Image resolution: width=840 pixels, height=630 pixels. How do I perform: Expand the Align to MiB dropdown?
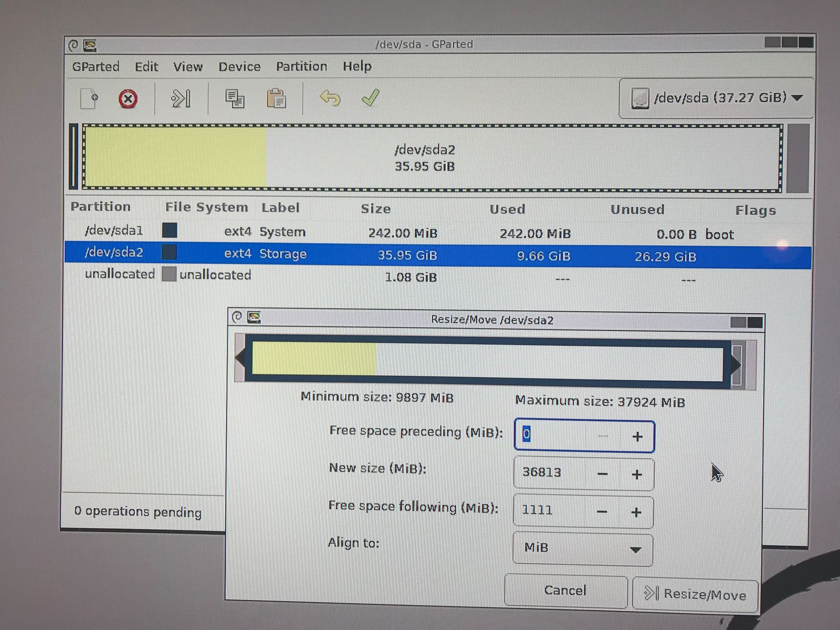(x=583, y=549)
